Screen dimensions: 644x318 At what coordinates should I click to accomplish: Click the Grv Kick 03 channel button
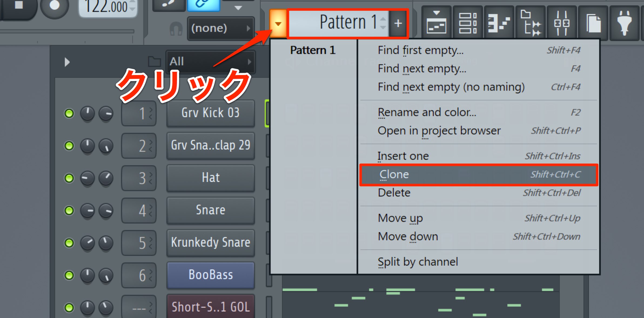pyautogui.click(x=210, y=113)
